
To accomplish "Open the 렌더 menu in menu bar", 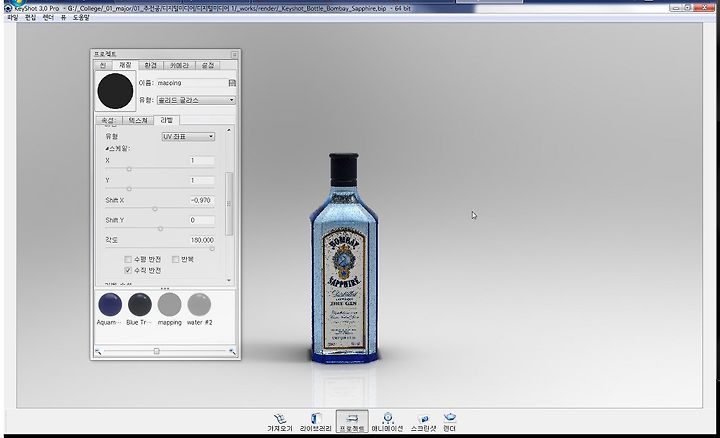I will [48, 17].
